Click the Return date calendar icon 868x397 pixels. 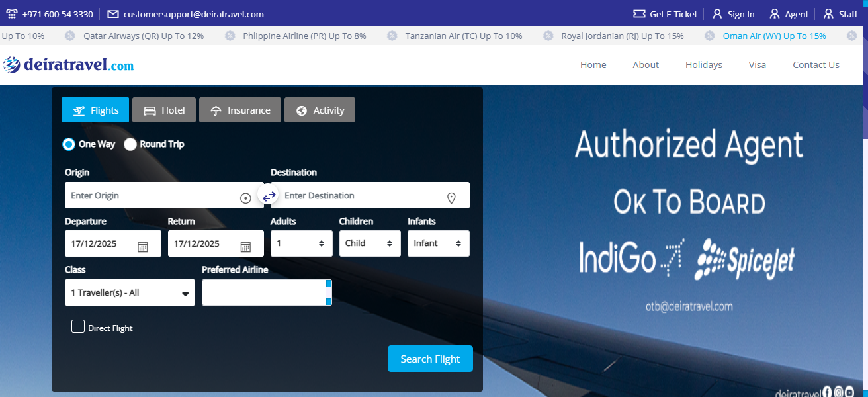click(245, 247)
